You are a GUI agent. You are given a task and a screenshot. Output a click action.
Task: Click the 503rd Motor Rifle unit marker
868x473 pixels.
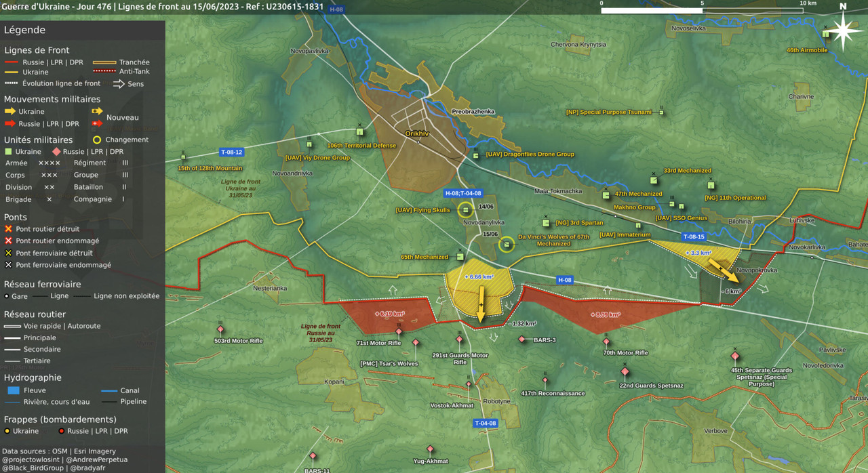[x=220, y=330]
